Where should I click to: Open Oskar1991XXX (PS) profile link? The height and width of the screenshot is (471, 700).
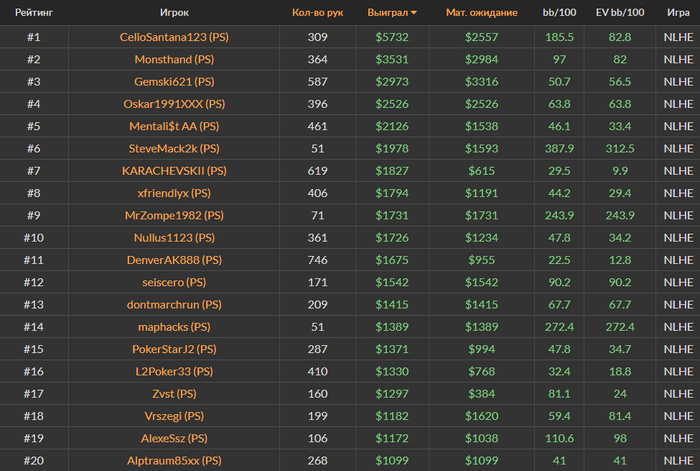pyautogui.click(x=174, y=103)
